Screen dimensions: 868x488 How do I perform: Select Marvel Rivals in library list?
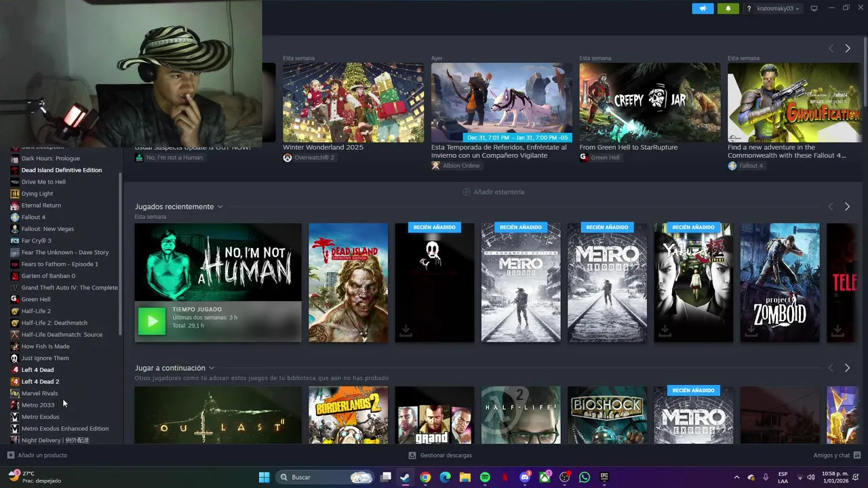39,393
